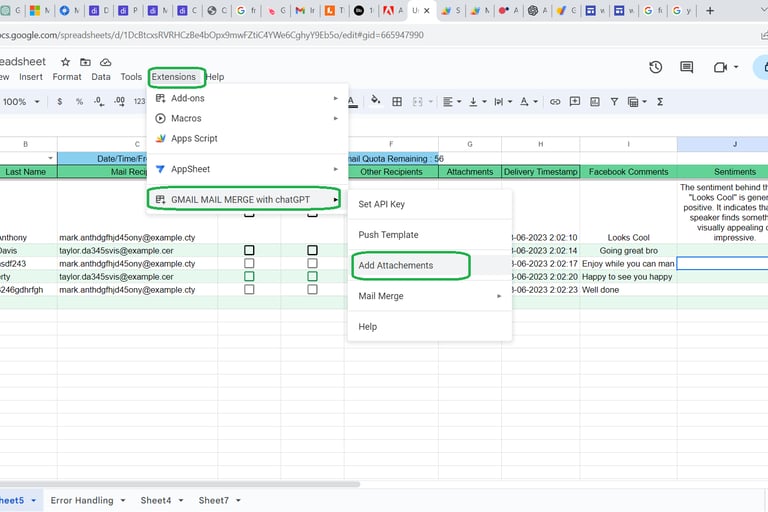The image size is (768, 512).
Task: Insert a link with chain icon
Action: click(555, 102)
